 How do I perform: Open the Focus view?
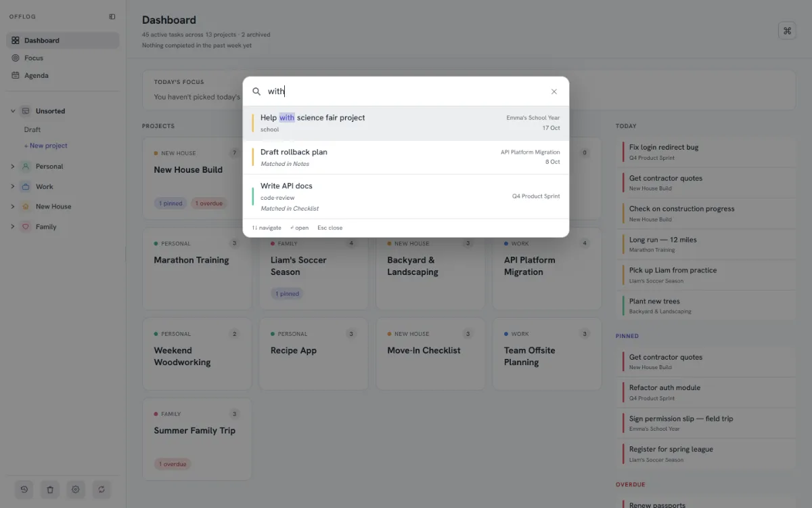63,58
